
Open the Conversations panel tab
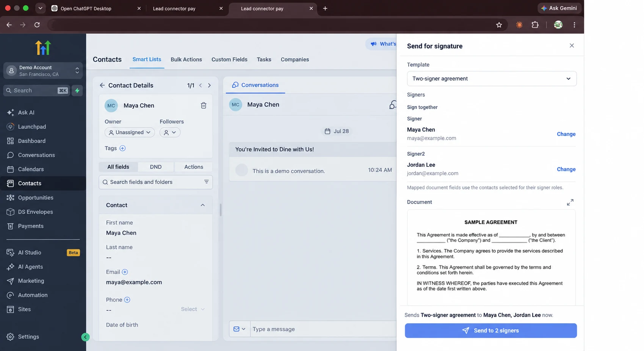[255, 85]
